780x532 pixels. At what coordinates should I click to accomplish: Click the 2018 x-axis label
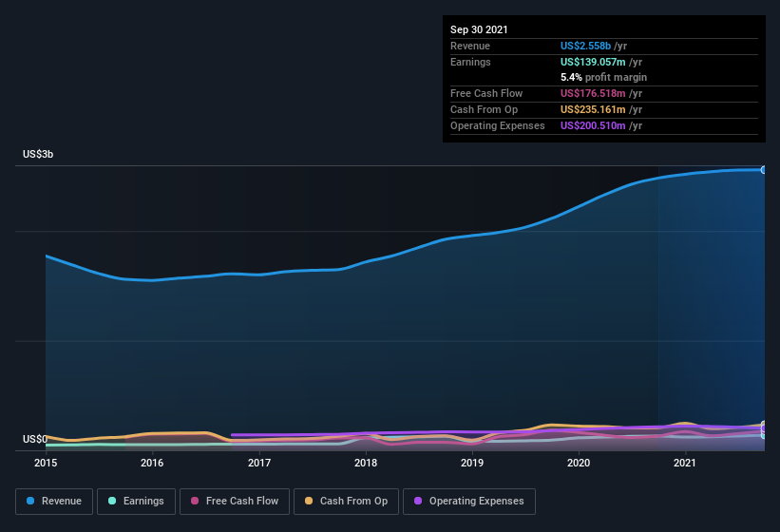pos(366,463)
